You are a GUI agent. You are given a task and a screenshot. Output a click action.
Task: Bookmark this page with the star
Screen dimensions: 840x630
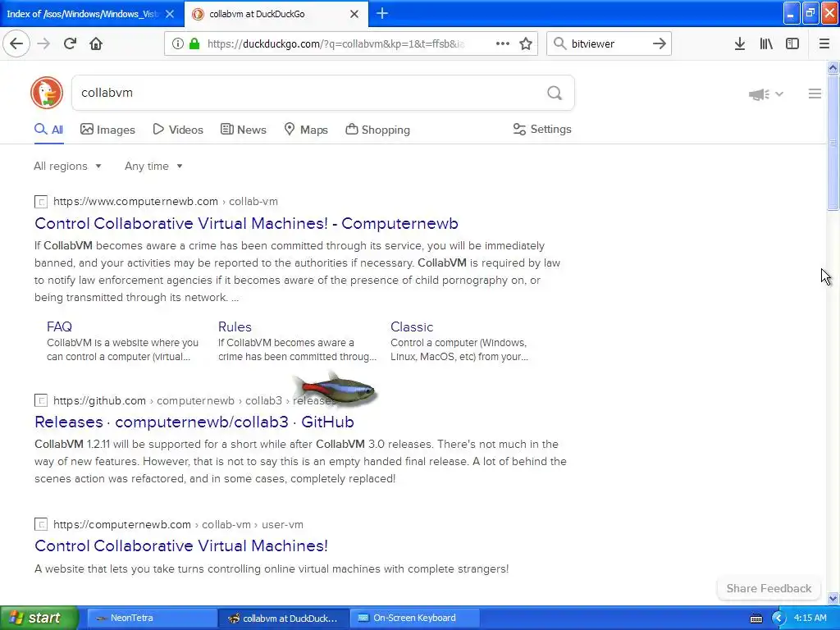click(526, 43)
